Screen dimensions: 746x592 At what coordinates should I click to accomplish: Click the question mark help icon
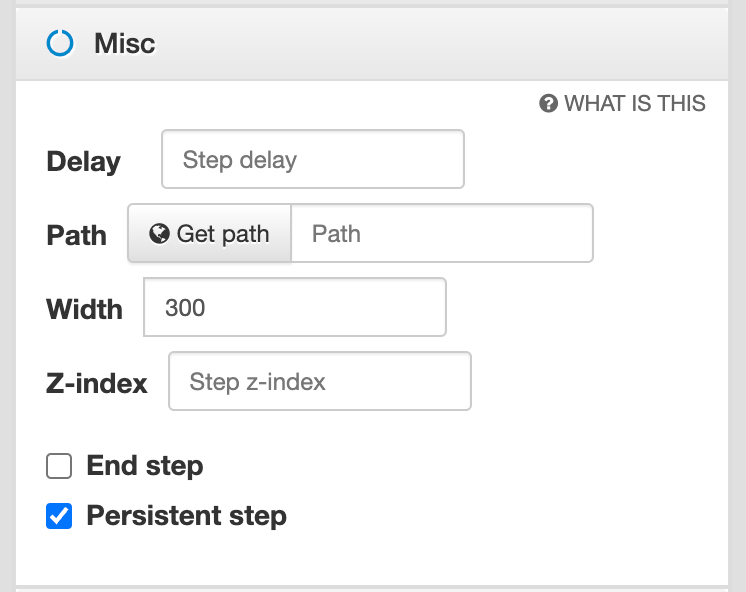tap(548, 103)
